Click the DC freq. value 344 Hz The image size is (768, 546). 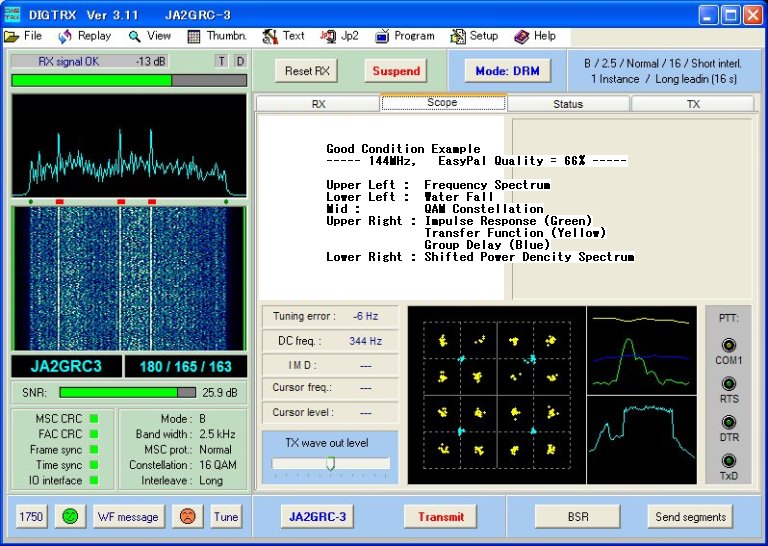pyautogui.click(x=365, y=341)
